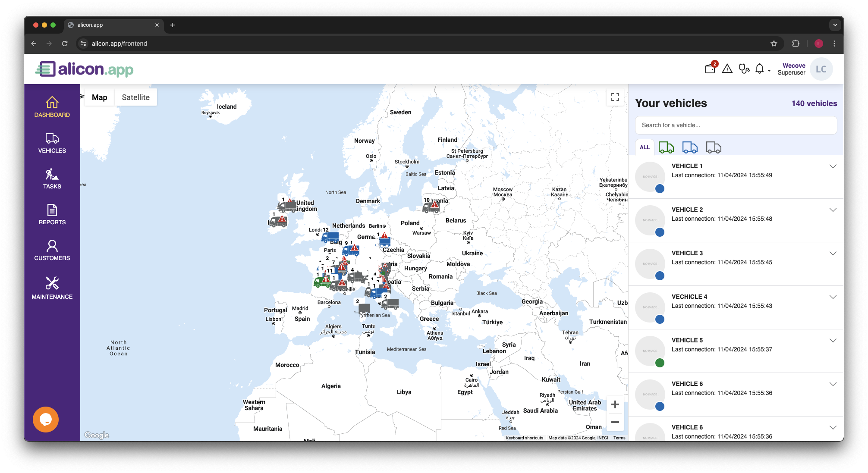Open the warning triangle alerts icon

point(727,69)
